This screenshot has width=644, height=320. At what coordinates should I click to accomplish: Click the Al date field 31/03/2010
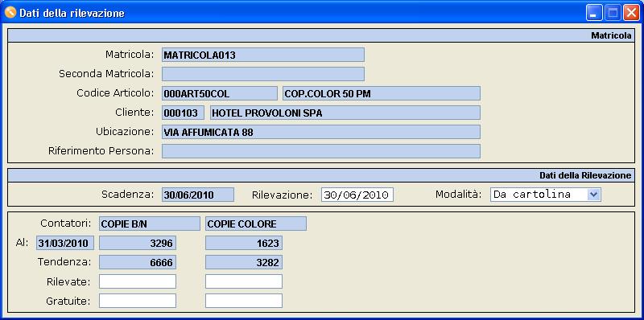[x=65, y=243]
